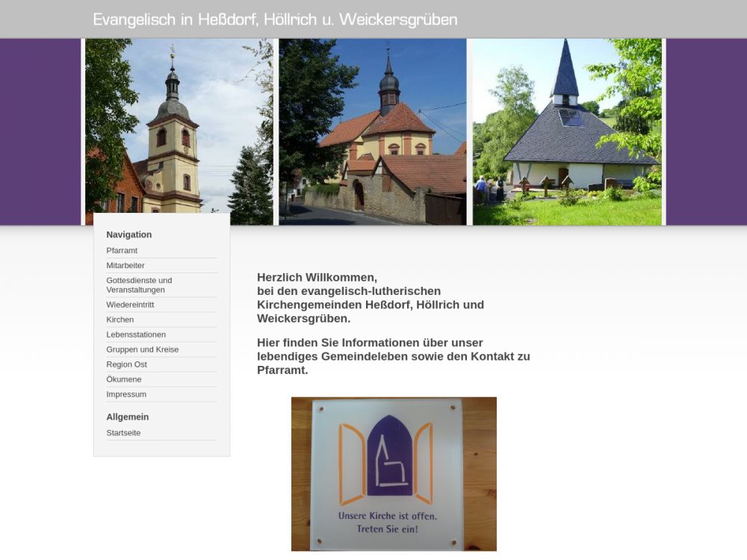Image resolution: width=747 pixels, height=560 pixels.
Task: Visit the Lebensstationen section
Action: 136,335
